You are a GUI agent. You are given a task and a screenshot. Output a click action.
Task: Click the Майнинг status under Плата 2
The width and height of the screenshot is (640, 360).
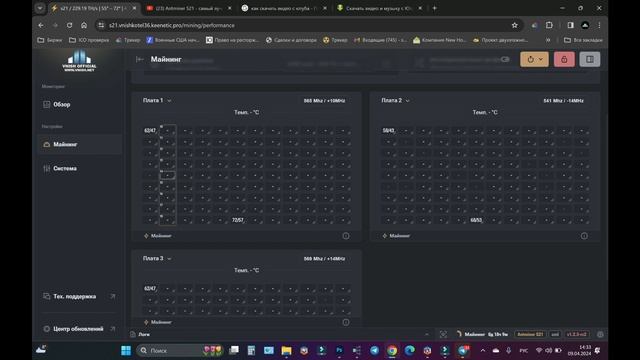pyautogui.click(x=396, y=236)
